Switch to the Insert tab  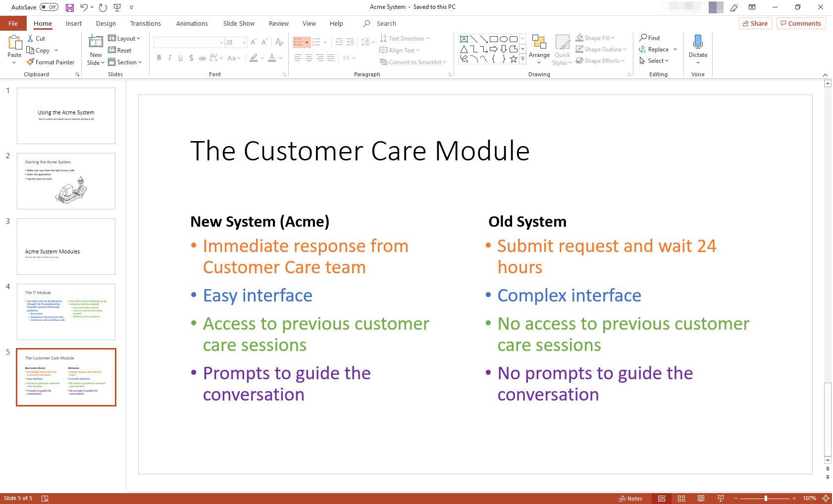(x=74, y=23)
